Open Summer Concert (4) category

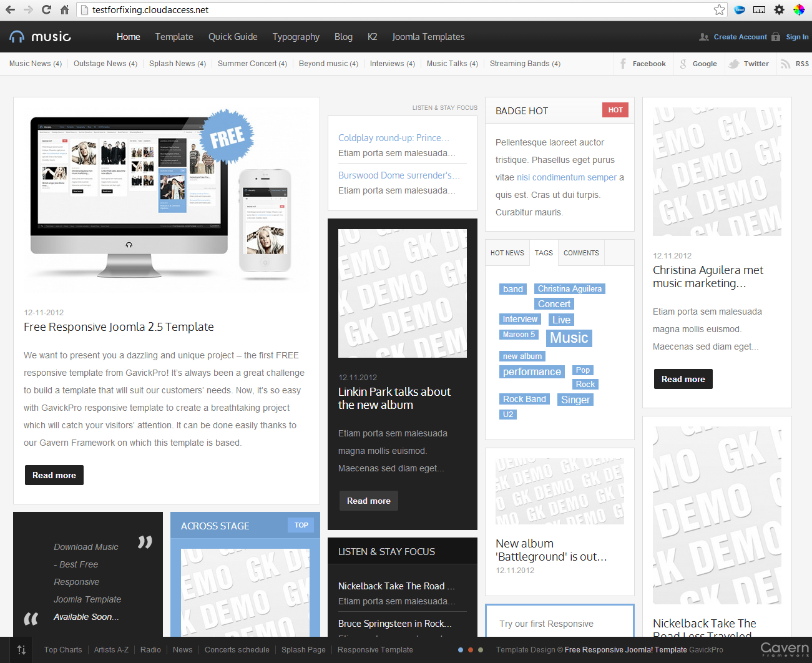coord(252,64)
